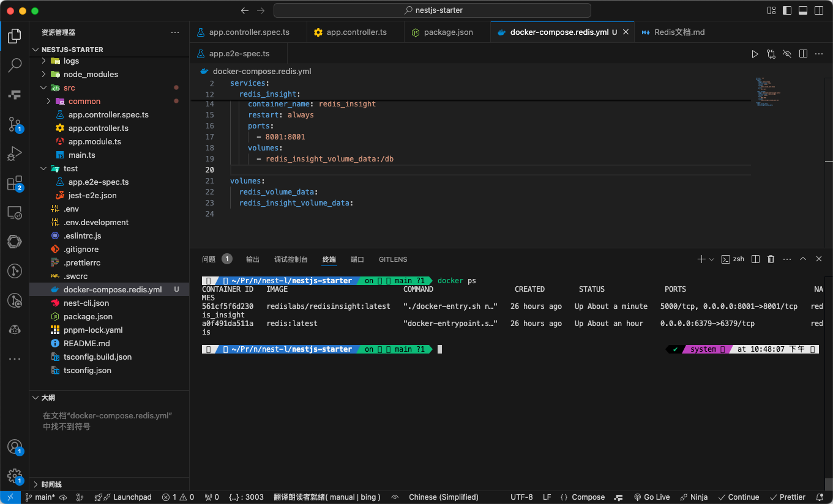Open Explorer panel more actions
This screenshot has width=833, height=504.
[x=175, y=32]
